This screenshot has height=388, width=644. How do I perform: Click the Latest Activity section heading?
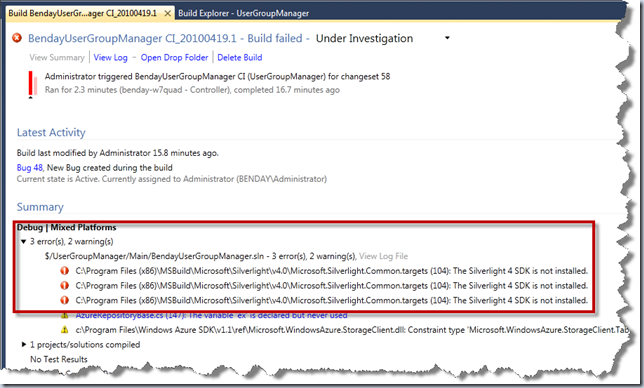pyautogui.click(x=51, y=133)
